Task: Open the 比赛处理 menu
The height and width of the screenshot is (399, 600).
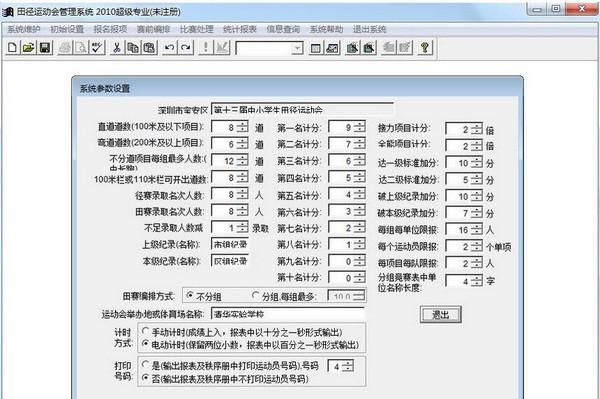Action: (x=197, y=29)
